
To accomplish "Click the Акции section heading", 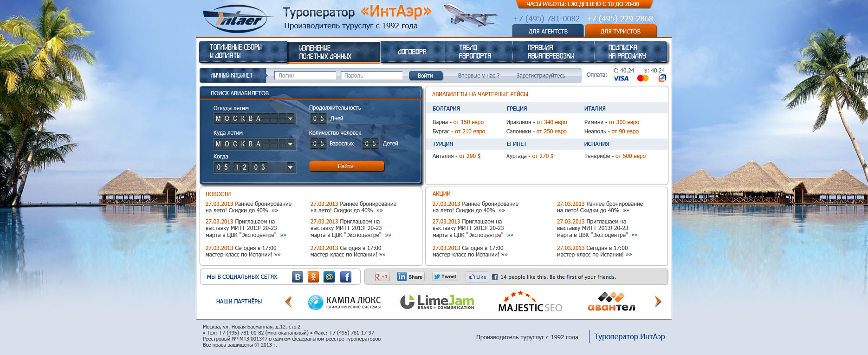I will [441, 194].
